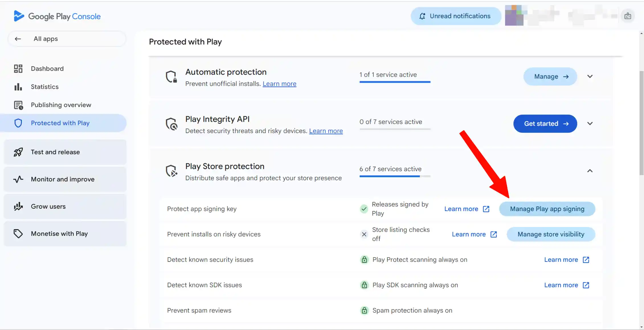644x330 pixels.
Task: Click the Monitor and improve pulse icon
Action: coord(18,179)
